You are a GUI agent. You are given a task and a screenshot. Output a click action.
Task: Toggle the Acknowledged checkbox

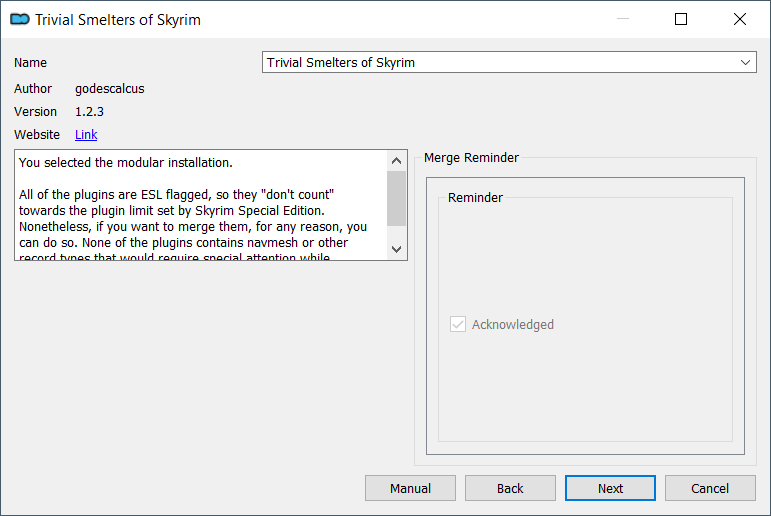pyautogui.click(x=458, y=324)
